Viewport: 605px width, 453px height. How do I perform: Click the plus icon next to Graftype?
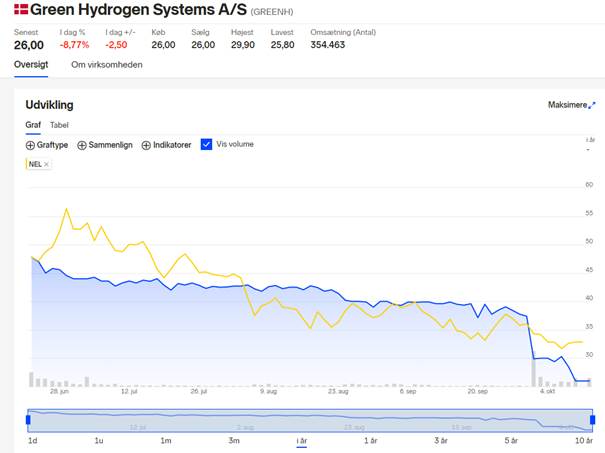tap(30, 145)
